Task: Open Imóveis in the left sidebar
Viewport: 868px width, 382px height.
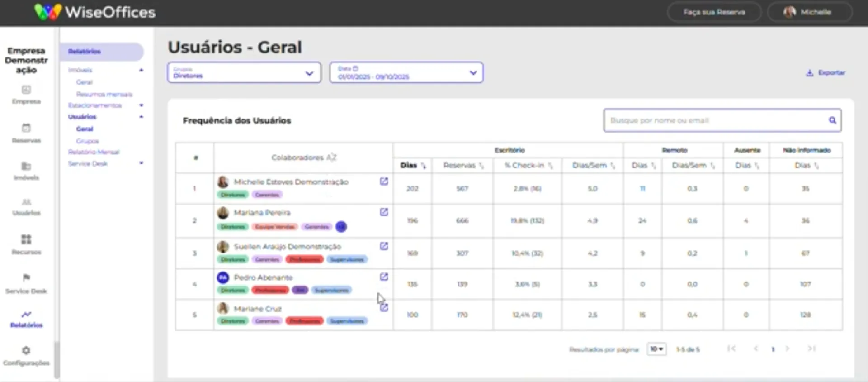Action: pos(26,171)
